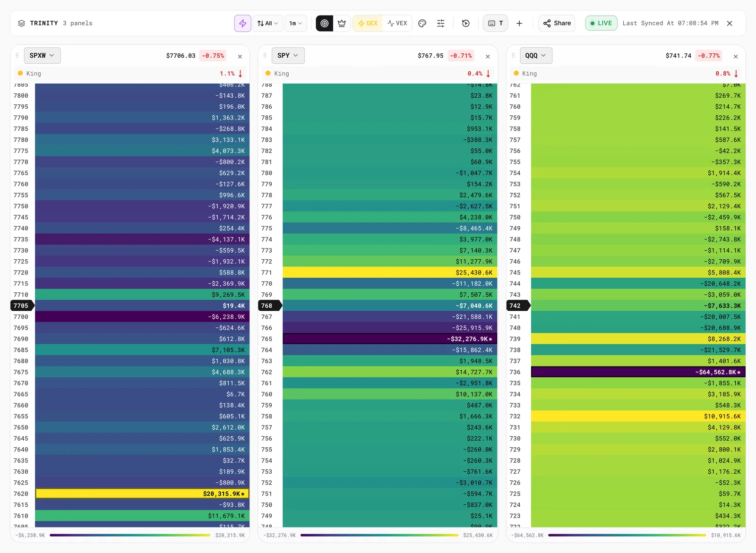Click QQQ row $10,915.6K at strike 732
This screenshot has height=553, width=756.
[x=638, y=416]
